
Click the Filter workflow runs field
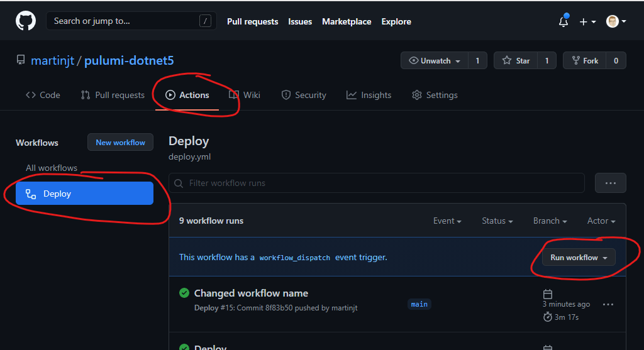(x=376, y=183)
